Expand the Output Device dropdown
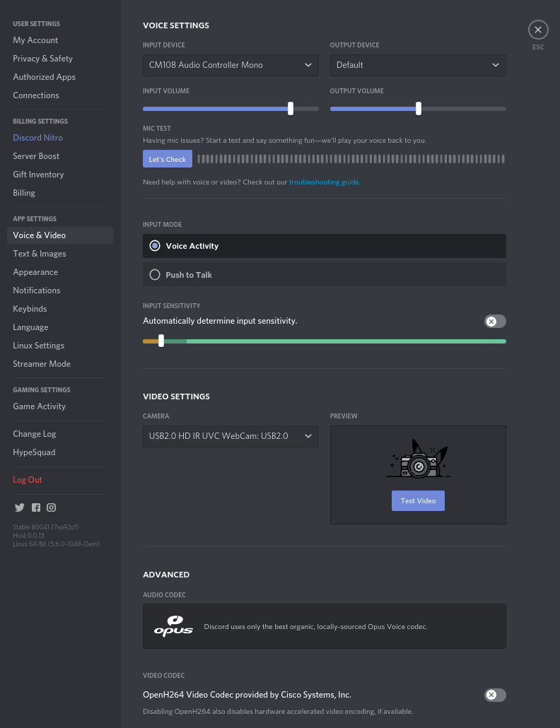Screen dimensions: 560x728 coord(418,65)
